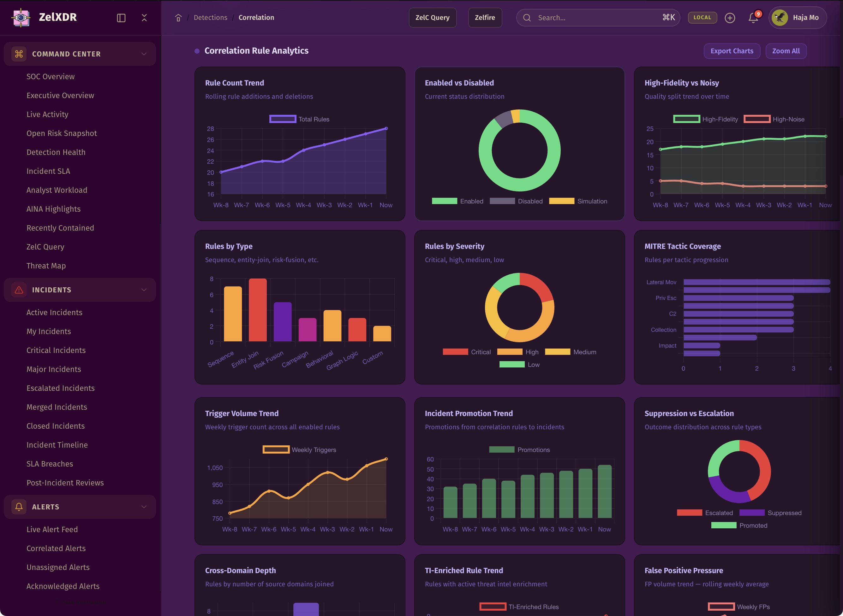Click the Incidents warning triangle icon

click(x=19, y=290)
